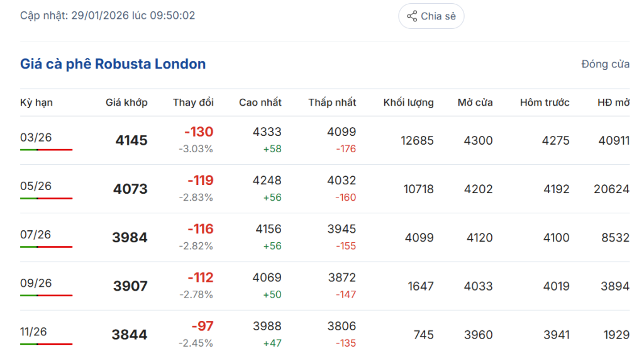The image size is (644, 358).
Task: Click the -119 change value for 05/26
Action: [x=201, y=181]
